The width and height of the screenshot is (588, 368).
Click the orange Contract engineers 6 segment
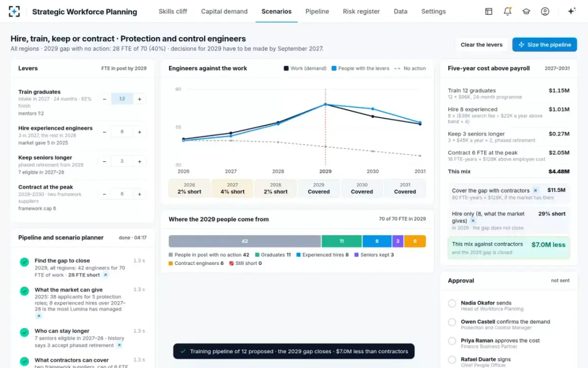[x=415, y=241]
